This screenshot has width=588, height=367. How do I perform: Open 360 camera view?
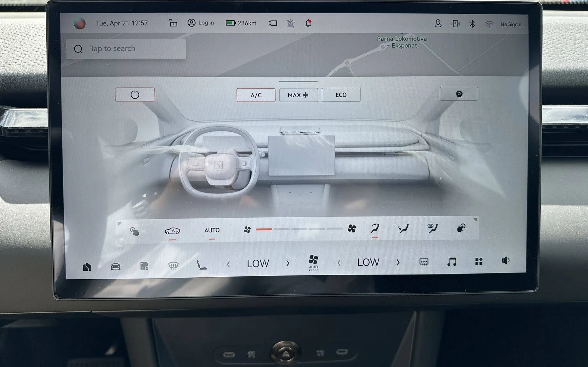(144, 266)
